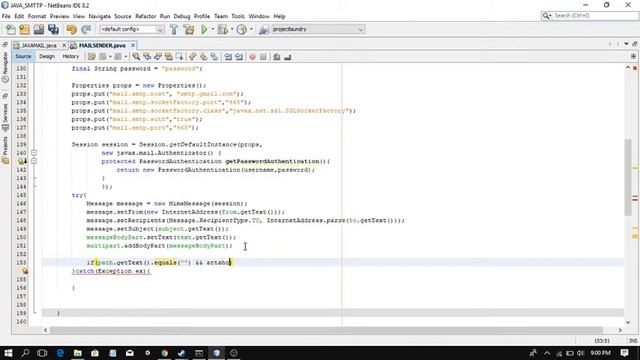The image size is (640, 360).
Task: Click the taskbar clock showing 9:00 PM
Action: point(600,353)
